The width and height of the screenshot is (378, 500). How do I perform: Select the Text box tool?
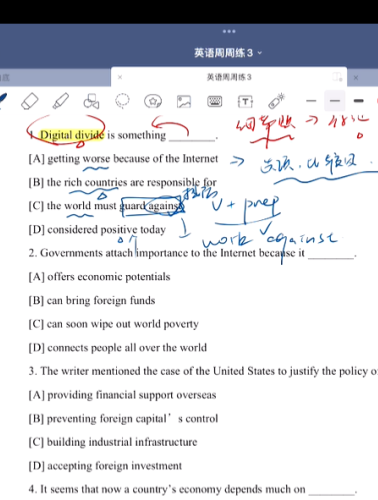click(245, 101)
